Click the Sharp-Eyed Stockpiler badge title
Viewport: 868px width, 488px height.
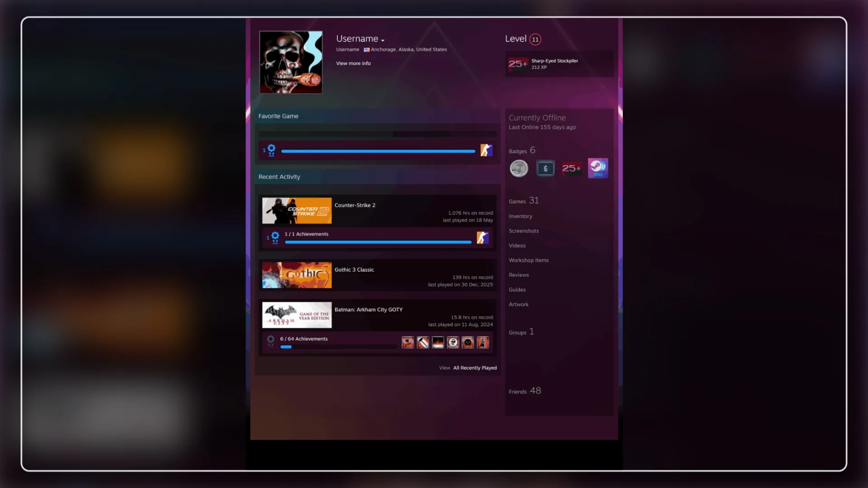click(x=554, y=61)
